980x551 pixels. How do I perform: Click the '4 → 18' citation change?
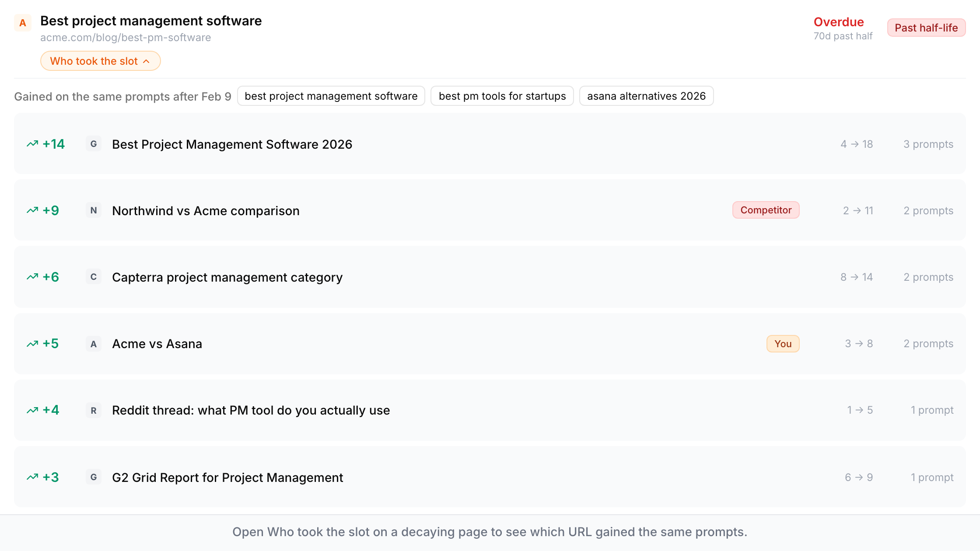pos(857,144)
